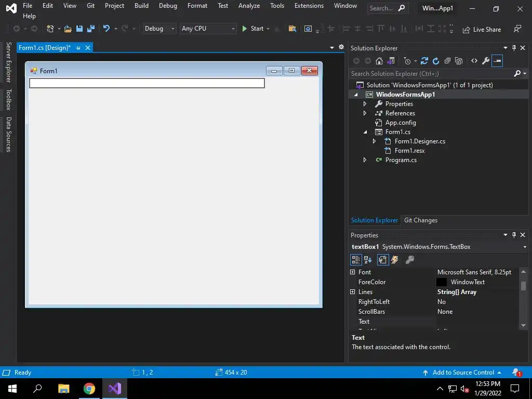The image size is (532, 399).
Task: Open the Any CPU platform dropdown
Action: tap(208, 29)
